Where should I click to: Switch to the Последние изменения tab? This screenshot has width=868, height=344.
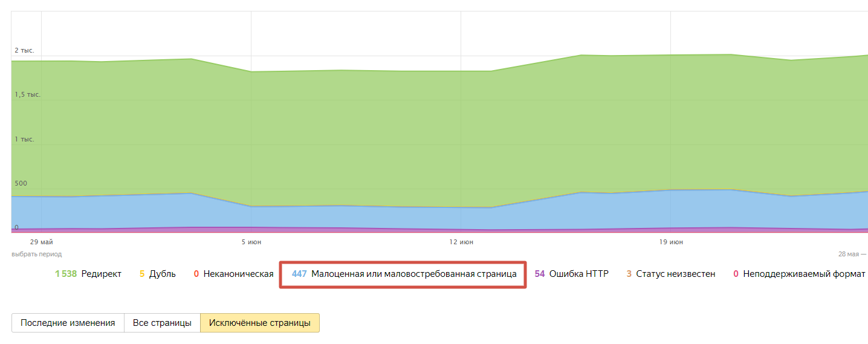coord(68,323)
